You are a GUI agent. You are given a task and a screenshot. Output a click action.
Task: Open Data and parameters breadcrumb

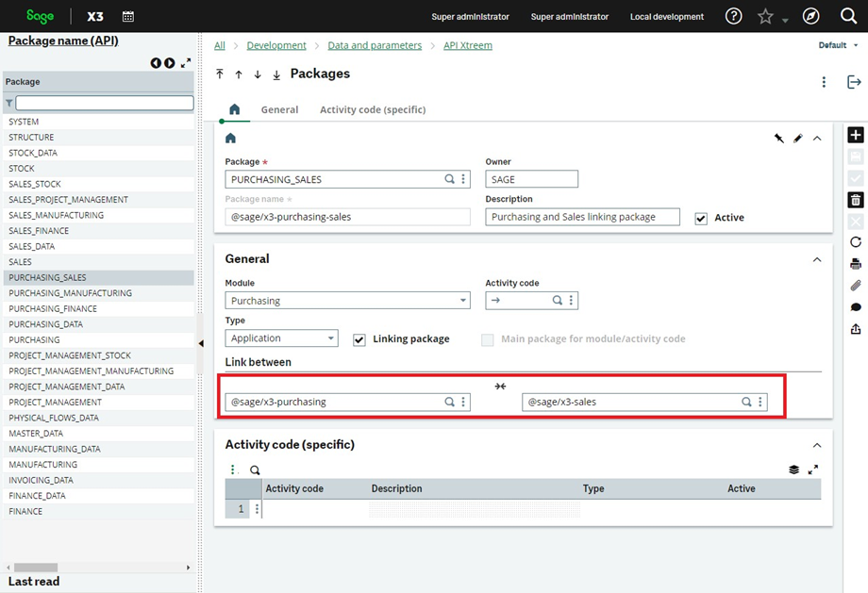click(375, 45)
